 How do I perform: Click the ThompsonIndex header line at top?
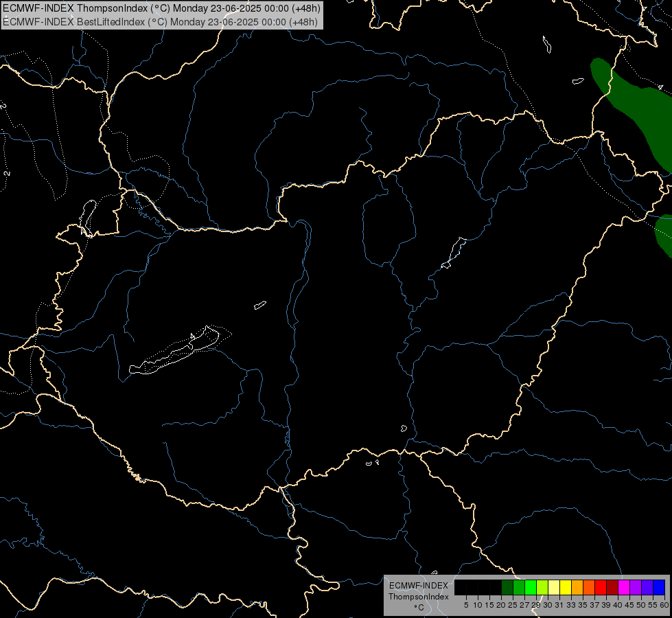pyautogui.click(x=161, y=8)
